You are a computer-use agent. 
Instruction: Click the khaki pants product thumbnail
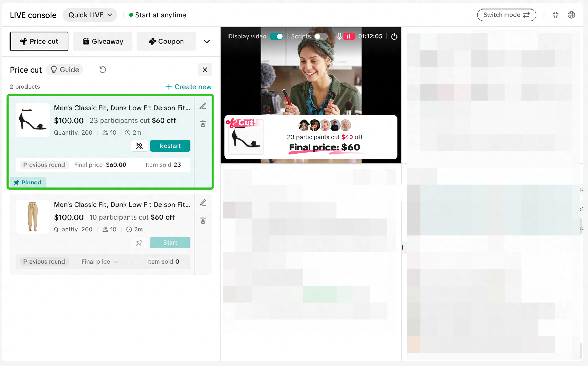(33, 217)
